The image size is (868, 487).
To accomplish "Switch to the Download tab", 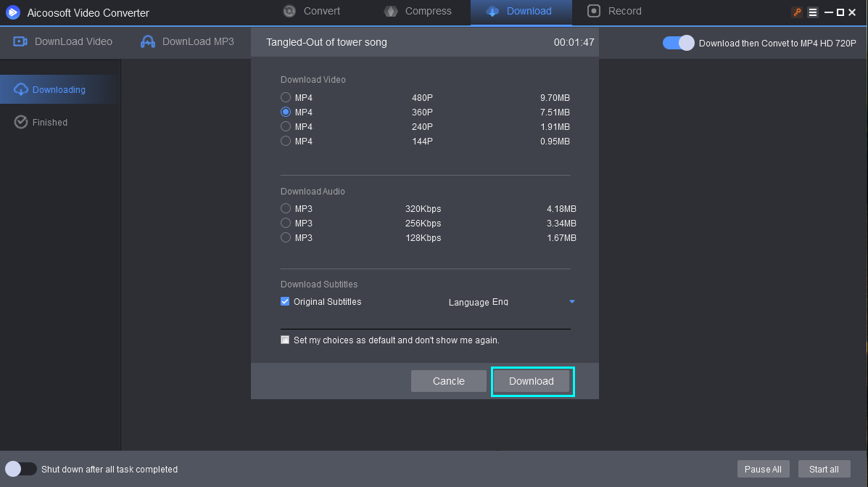I will 521,12.
